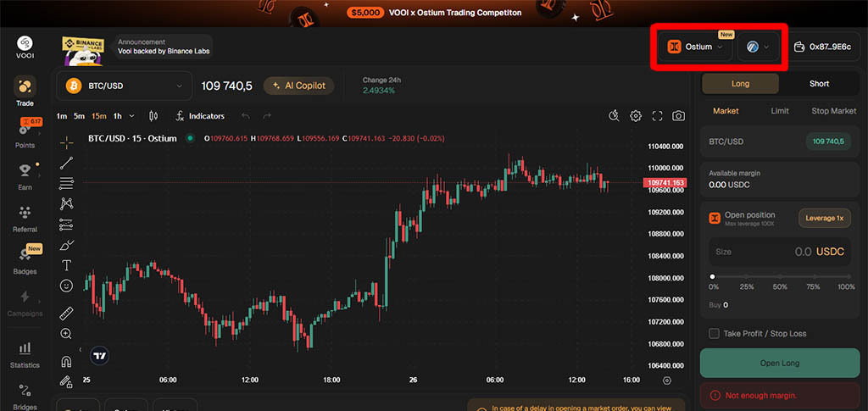Open the network selector dropdown
The width and height of the screenshot is (868, 411).
click(x=758, y=47)
